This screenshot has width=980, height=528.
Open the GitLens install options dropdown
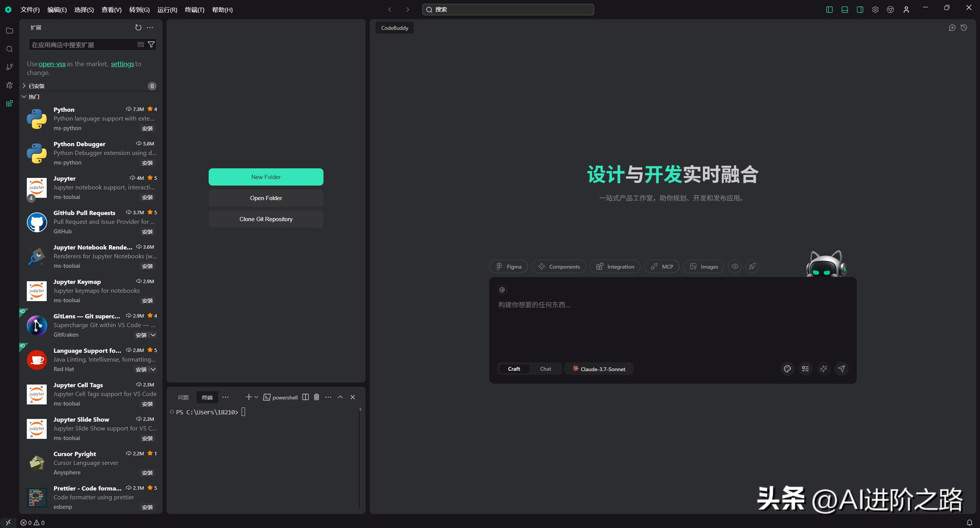click(x=154, y=335)
